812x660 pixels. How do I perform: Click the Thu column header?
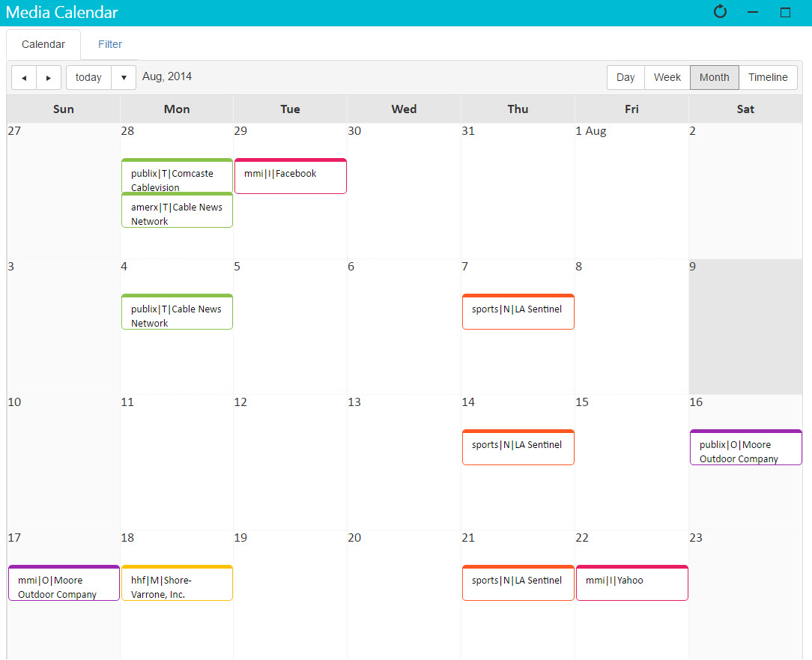coord(518,109)
